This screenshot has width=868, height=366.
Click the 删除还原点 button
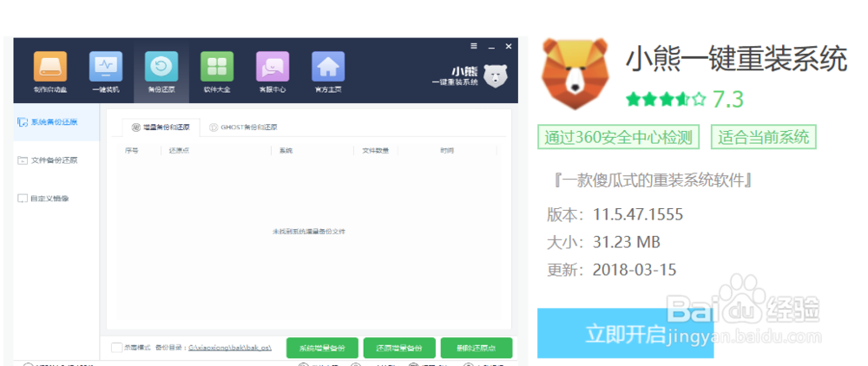[476, 349]
